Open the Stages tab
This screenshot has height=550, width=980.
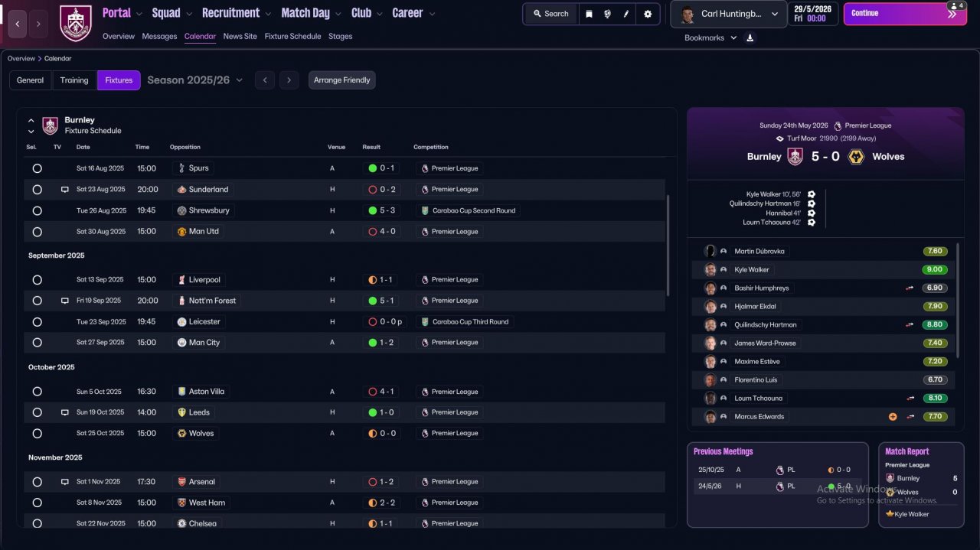[340, 37]
